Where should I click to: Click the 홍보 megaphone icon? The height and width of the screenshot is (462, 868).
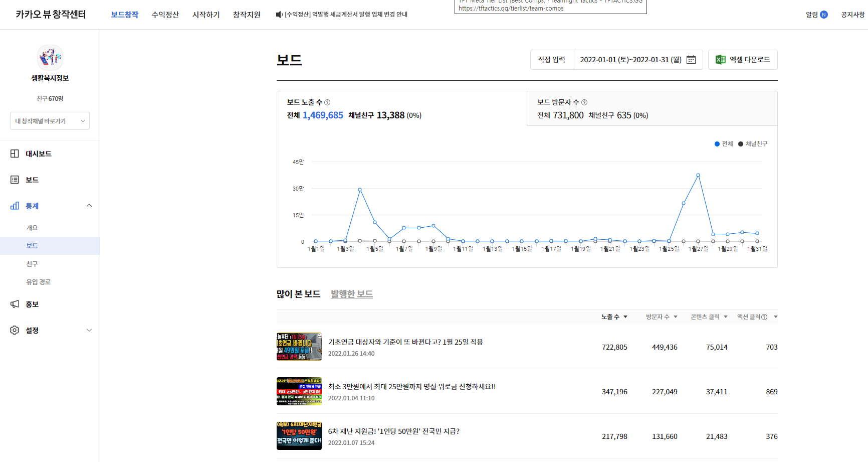(15, 304)
